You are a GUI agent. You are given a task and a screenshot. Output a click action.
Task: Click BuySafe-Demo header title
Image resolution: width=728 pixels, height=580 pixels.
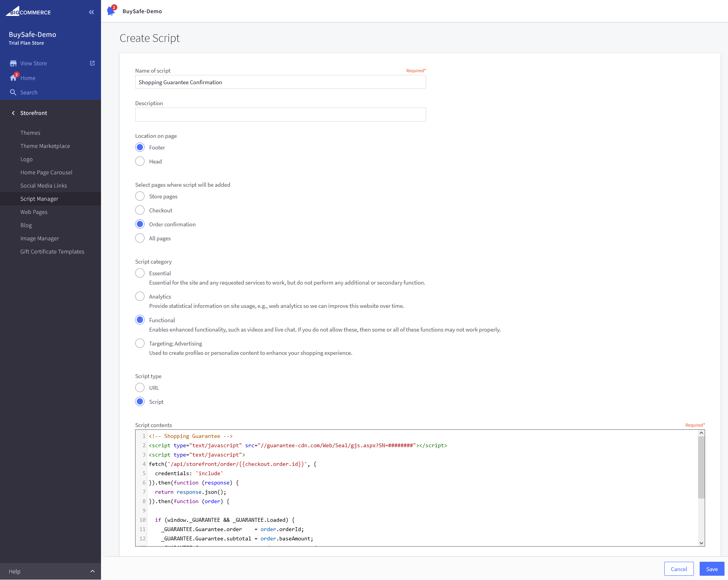point(142,11)
